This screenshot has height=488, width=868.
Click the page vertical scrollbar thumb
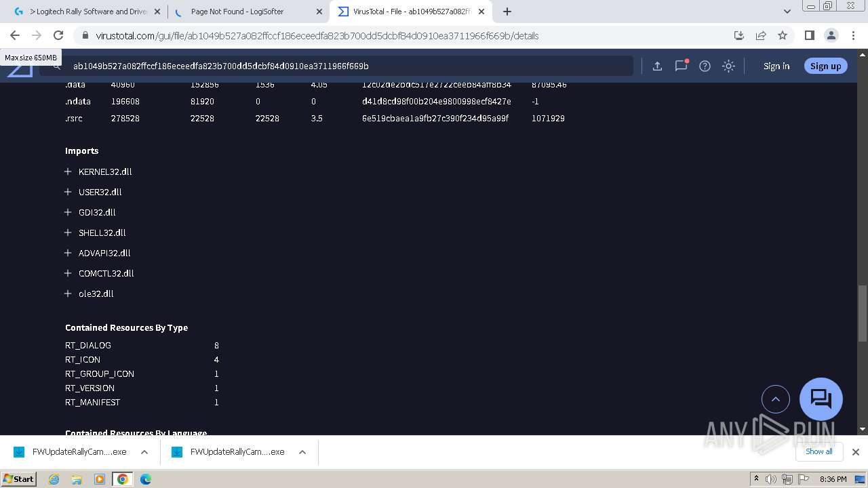[862, 314]
